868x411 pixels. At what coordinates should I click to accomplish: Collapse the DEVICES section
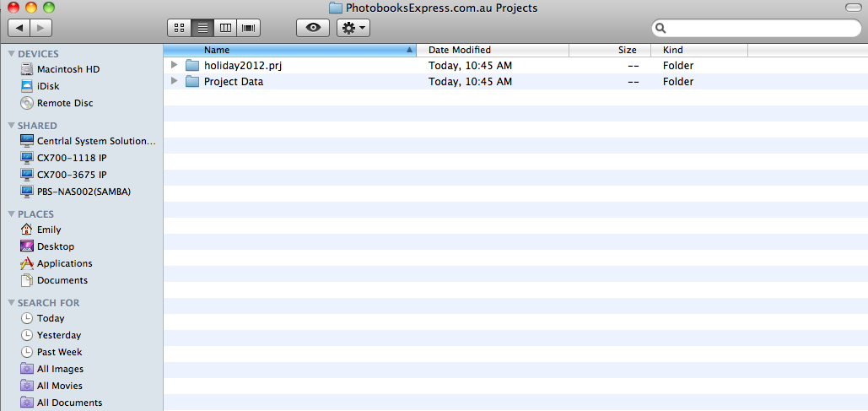point(12,54)
